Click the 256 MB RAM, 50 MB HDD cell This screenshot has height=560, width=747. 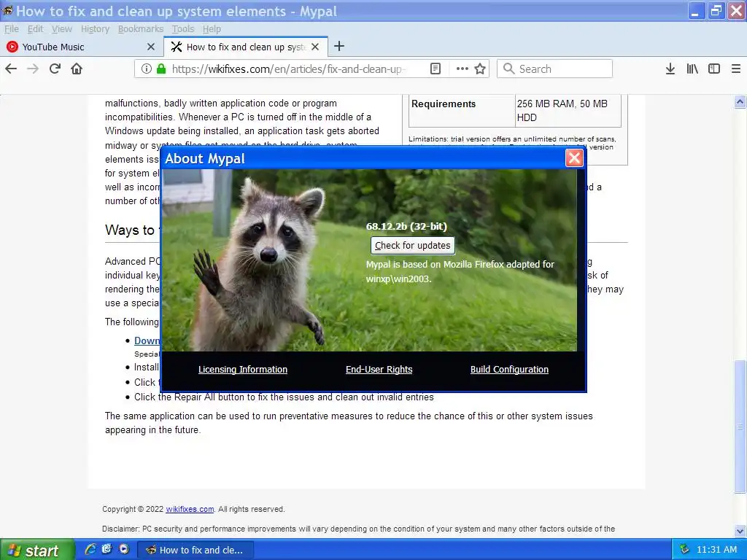pyautogui.click(x=568, y=110)
